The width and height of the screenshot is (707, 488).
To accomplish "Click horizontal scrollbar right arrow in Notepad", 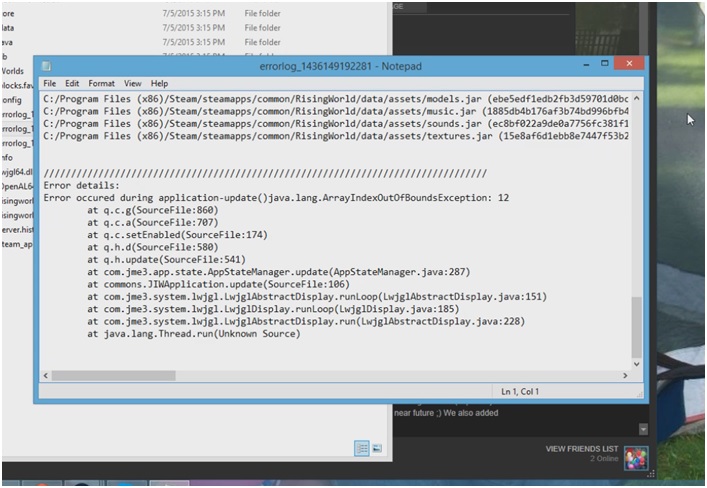I will click(x=625, y=375).
